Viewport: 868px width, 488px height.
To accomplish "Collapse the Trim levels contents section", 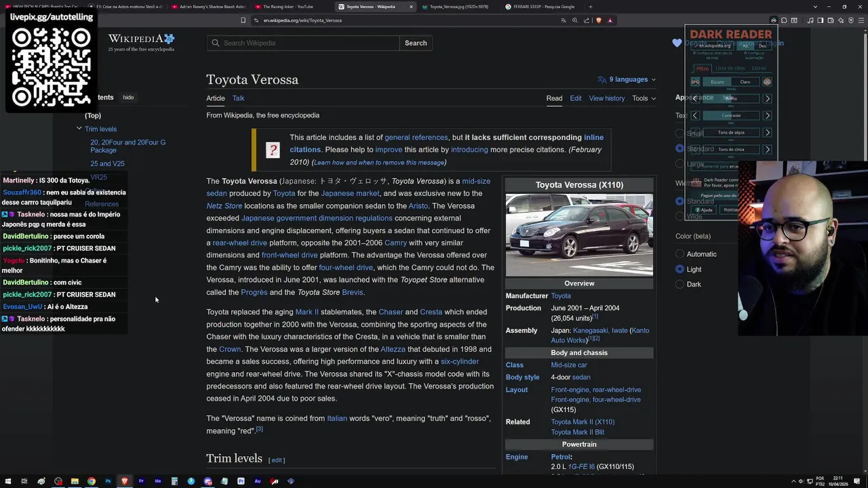I will coord(79,129).
